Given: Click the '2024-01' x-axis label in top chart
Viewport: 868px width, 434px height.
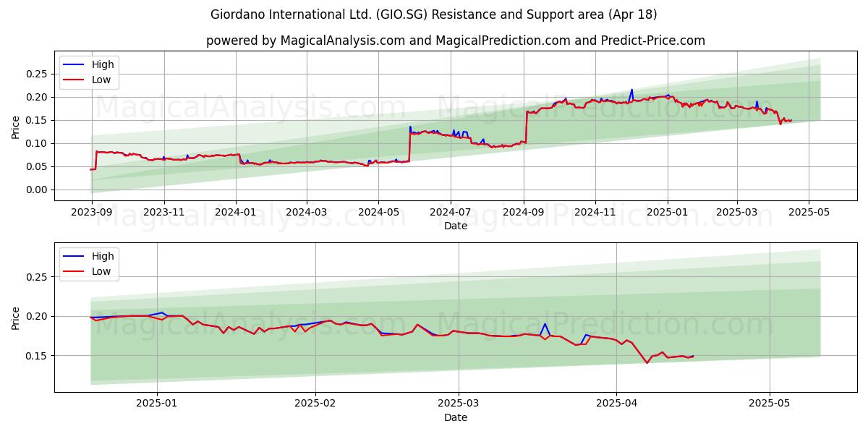Looking at the screenshot, I should 237,213.
